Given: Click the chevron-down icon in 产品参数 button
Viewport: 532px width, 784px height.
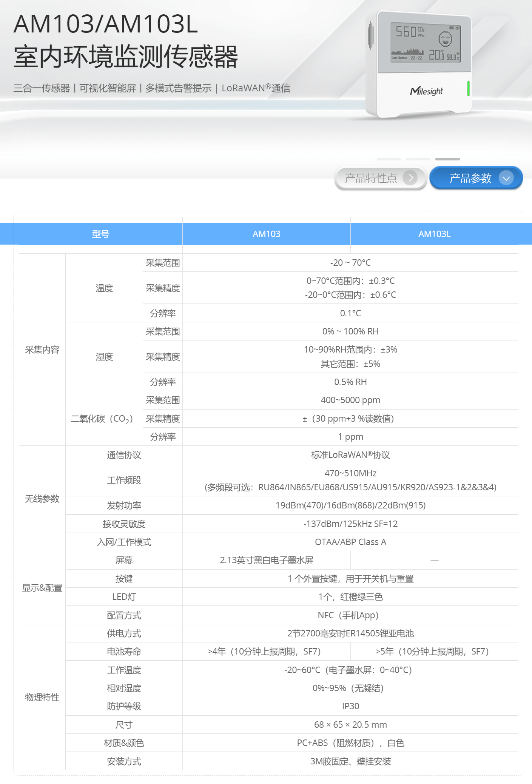Looking at the screenshot, I should click(x=506, y=178).
